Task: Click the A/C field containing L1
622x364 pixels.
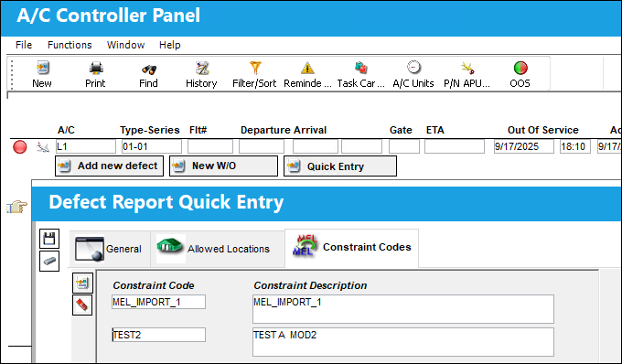Action: click(x=86, y=146)
